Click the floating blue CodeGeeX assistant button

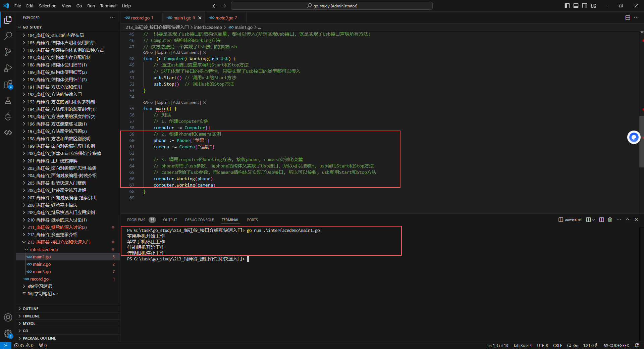(x=634, y=137)
